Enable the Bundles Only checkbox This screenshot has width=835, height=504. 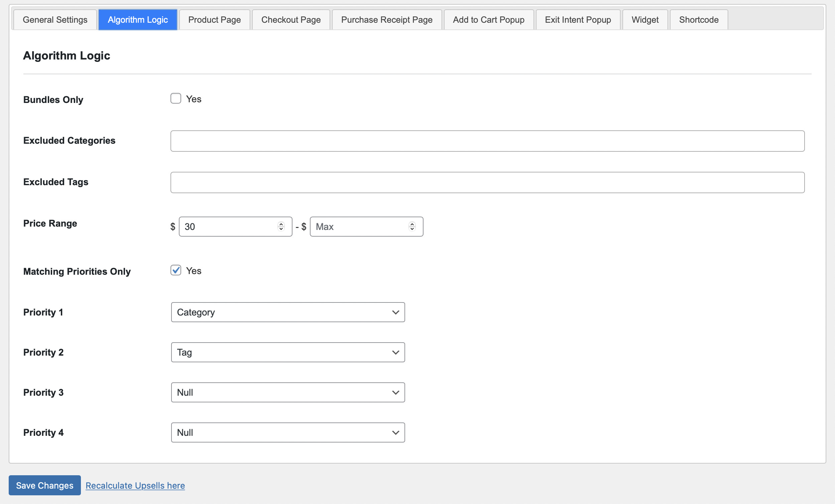pyautogui.click(x=175, y=99)
